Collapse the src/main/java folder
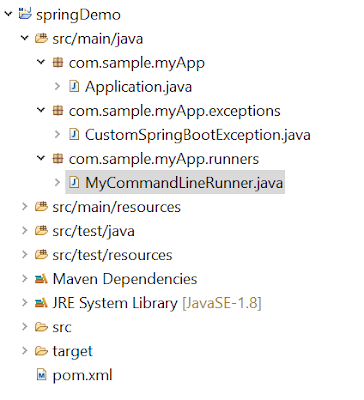The image size is (364, 400). click(25, 38)
